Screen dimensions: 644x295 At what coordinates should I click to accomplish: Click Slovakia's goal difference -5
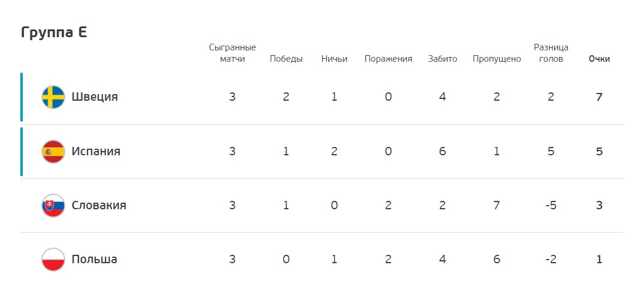(x=551, y=206)
